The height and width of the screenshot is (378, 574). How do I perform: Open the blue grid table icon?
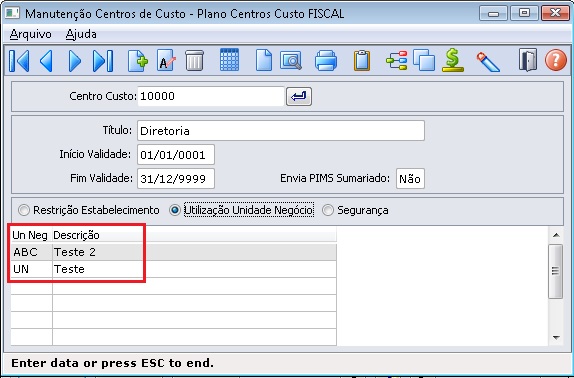point(230,60)
